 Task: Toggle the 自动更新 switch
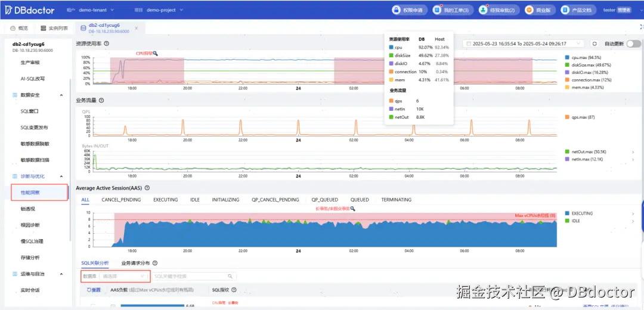click(633, 44)
